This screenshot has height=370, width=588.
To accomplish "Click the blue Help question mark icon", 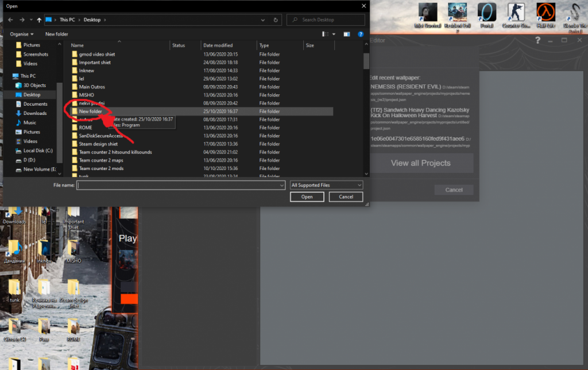I will 361,34.
